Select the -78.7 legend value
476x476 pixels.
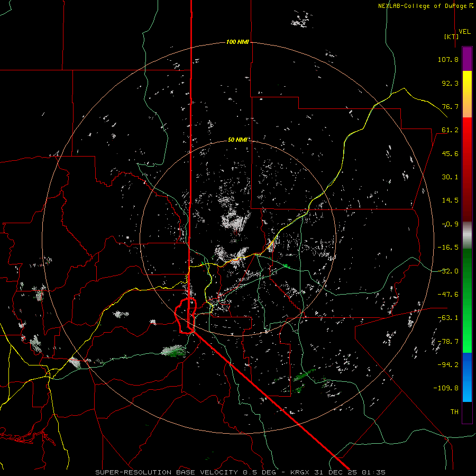pyautogui.click(x=448, y=342)
